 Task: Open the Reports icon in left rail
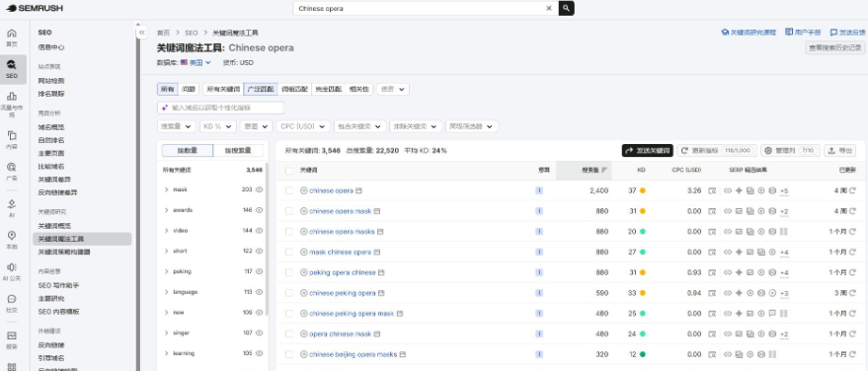[x=12, y=335]
